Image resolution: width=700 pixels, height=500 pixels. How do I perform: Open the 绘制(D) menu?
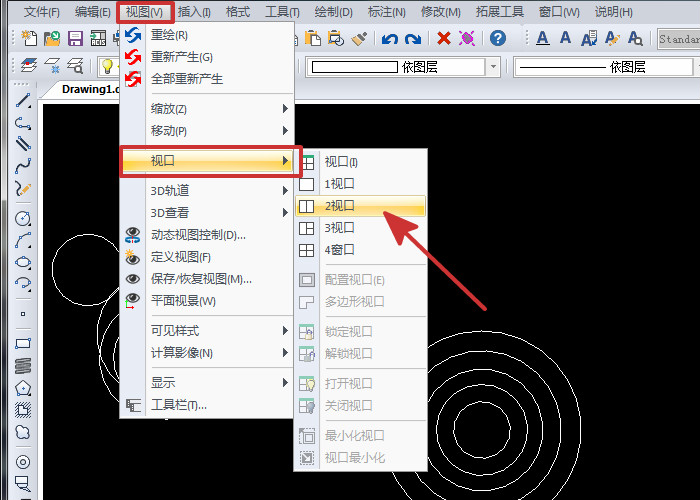[333, 12]
